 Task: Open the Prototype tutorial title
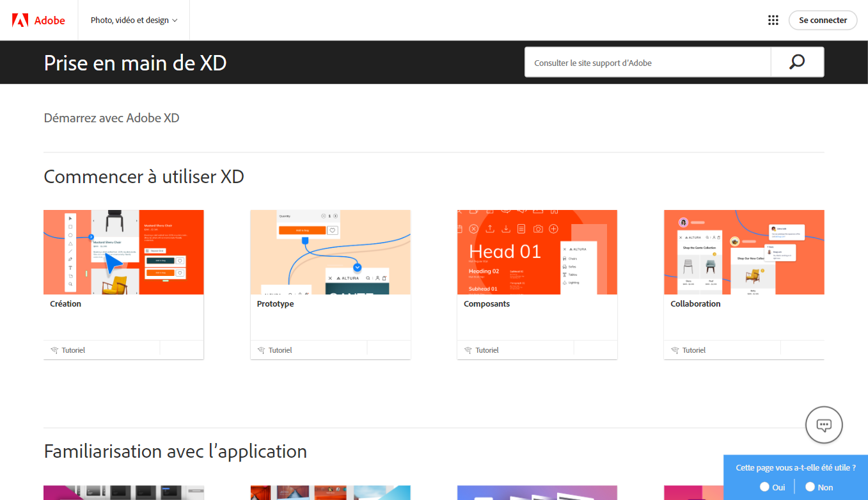tap(276, 303)
